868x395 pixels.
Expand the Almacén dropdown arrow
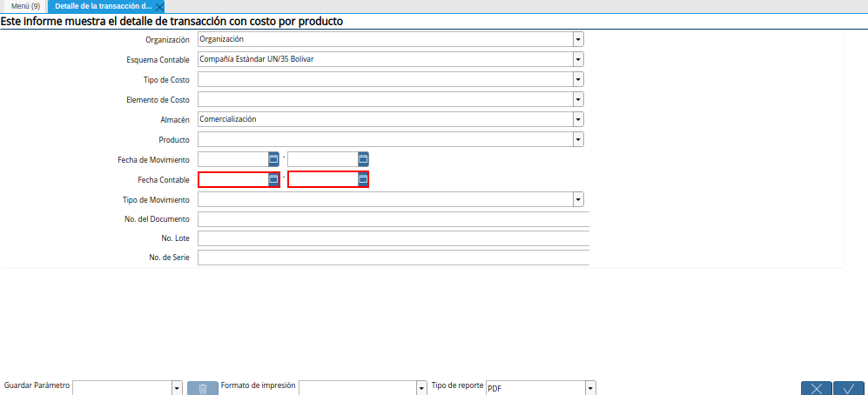click(x=578, y=119)
